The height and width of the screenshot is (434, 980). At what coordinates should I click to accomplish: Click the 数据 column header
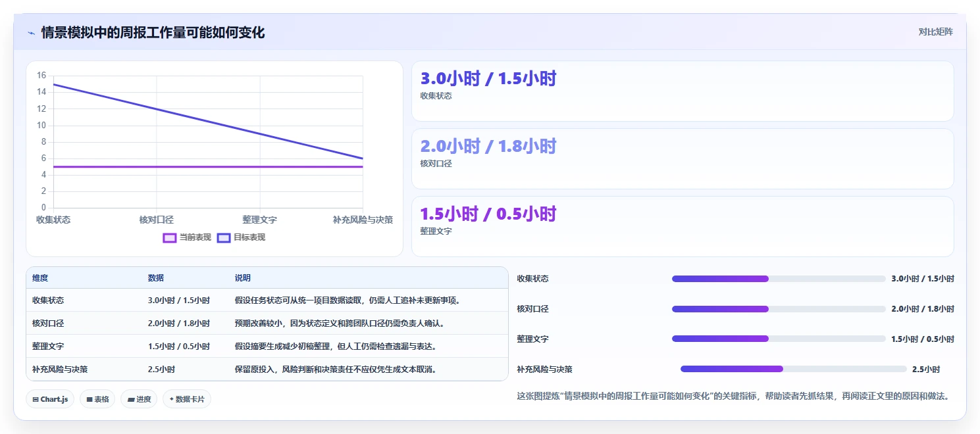coord(156,278)
